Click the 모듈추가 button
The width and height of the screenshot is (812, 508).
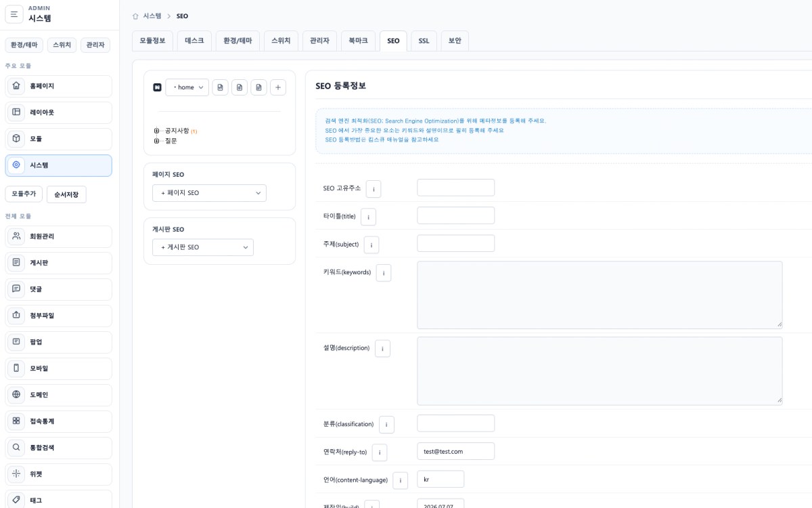click(x=24, y=194)
